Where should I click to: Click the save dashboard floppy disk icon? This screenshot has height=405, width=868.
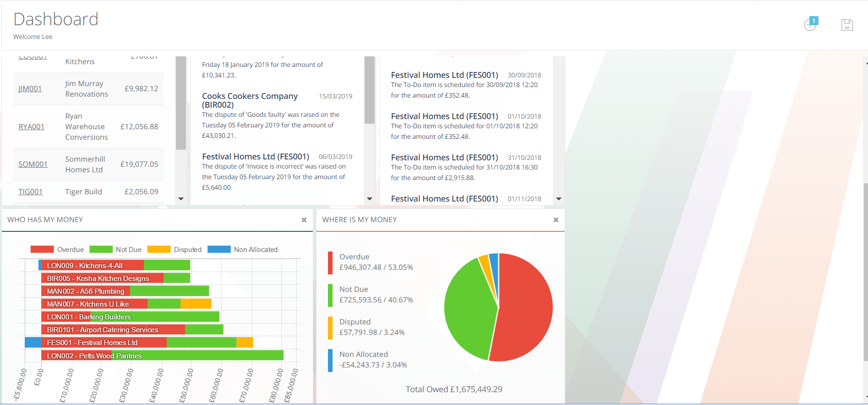click(x=847, y=25)
